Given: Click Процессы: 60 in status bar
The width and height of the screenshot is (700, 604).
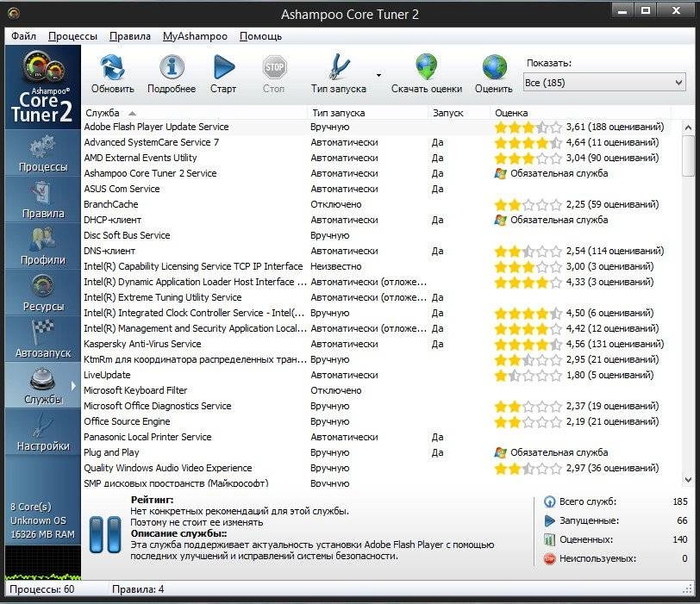Looking at the screenshot, I should click(x=42, y=589).
